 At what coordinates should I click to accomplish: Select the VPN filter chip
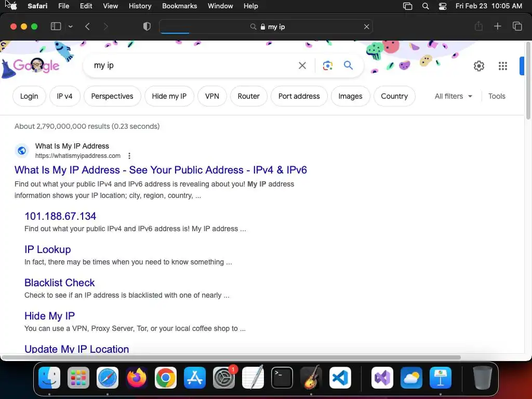tap(212, 96)
